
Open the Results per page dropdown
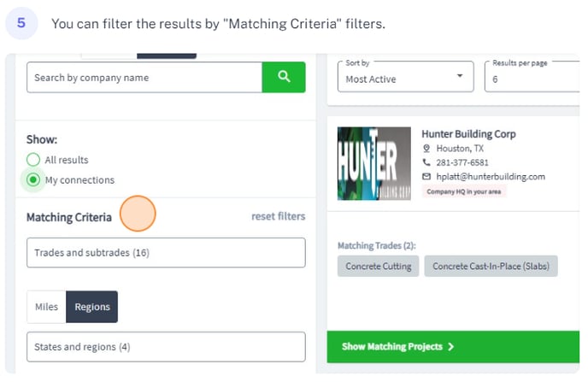pos(532,77)
